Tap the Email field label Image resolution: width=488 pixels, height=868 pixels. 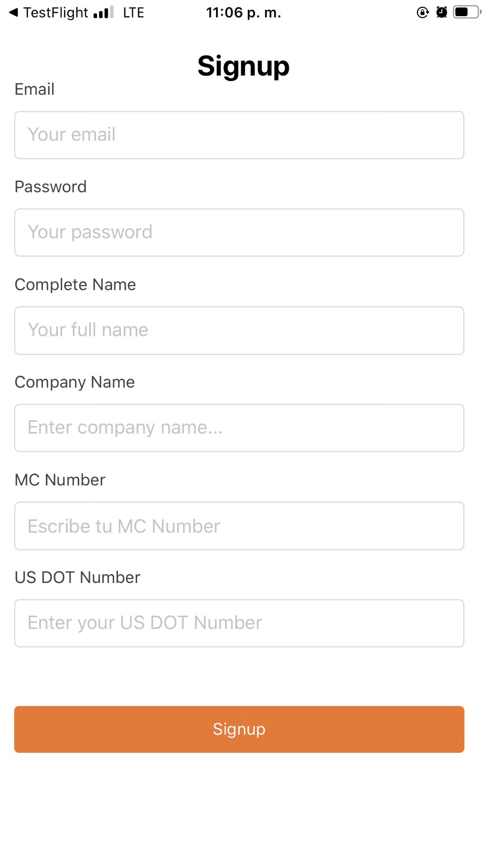tap(35, 89)
